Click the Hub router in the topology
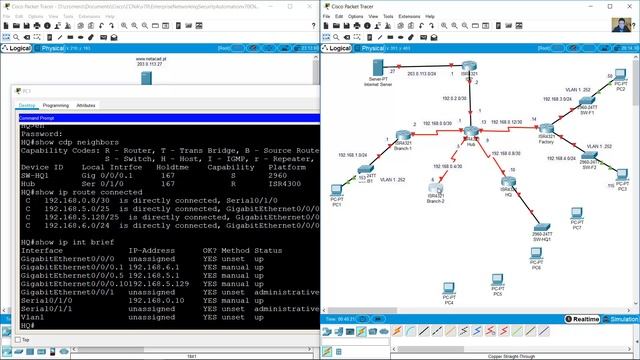Screen dimensions: 640x360 pyautogui.click(x=471, y=132)
